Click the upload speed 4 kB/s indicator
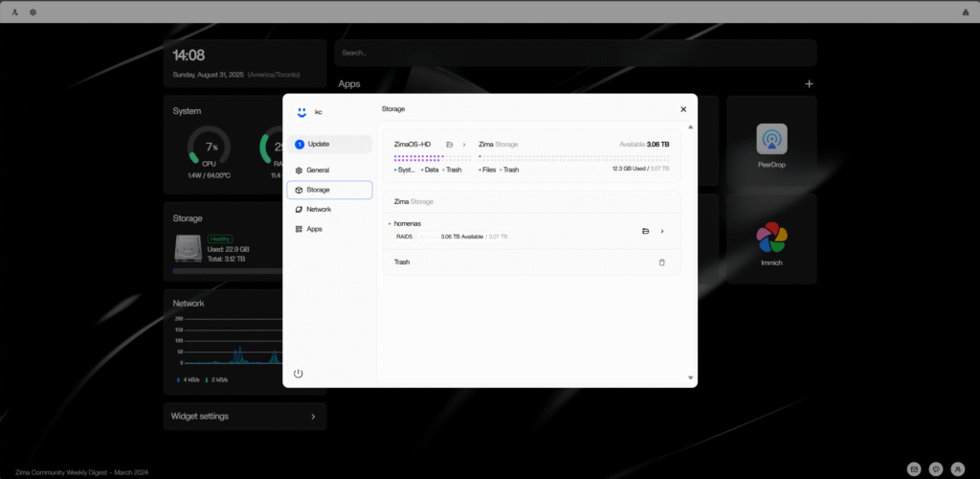This screenshot has height=479, width=980. [x=189, y=379]
